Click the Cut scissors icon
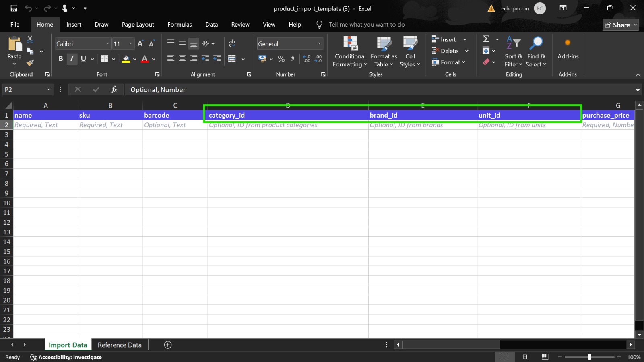644x362 pixels. pos(30,39)
